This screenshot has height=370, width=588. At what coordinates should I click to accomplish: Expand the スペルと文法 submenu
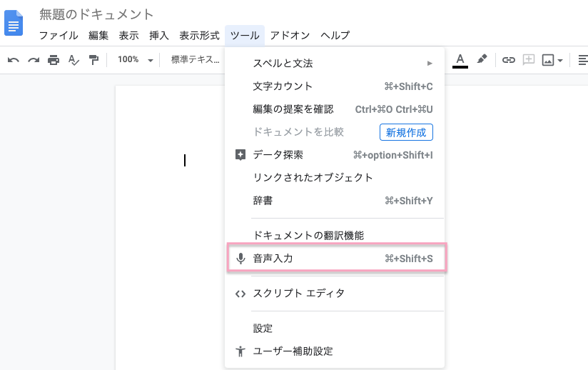click(335, 64)
